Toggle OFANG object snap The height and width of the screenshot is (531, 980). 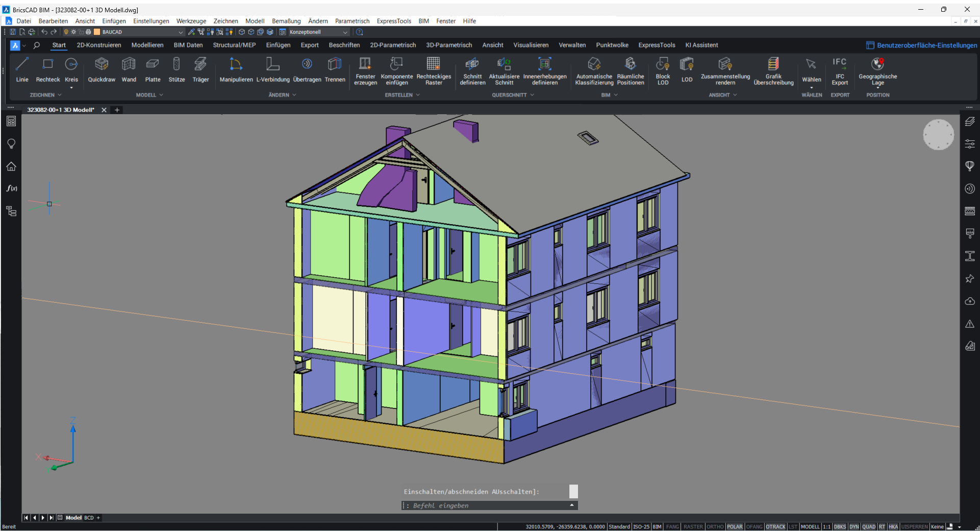click(x=754, y=526)
